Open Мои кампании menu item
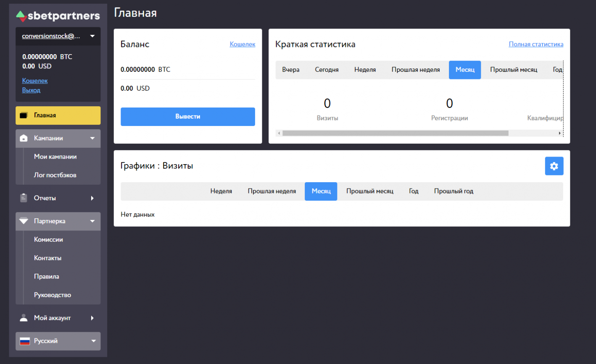The width and height of the screenshot is (596, 364). [x=55, y=157]
